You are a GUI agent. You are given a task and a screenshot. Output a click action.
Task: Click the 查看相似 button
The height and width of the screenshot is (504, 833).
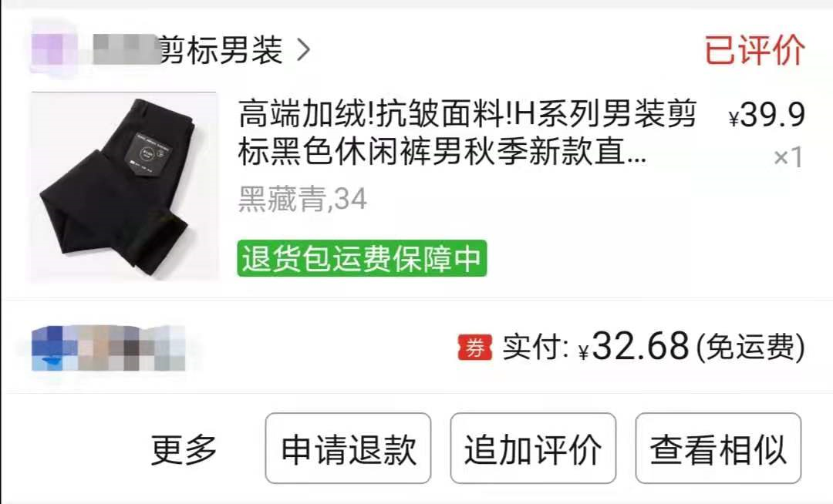tap(718, 449)
